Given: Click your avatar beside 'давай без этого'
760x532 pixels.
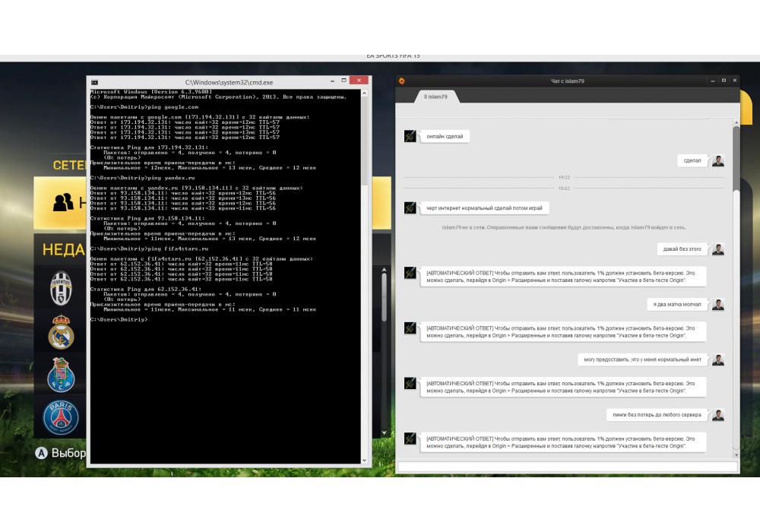Looking at the screenshot, I should coord(718,249).
